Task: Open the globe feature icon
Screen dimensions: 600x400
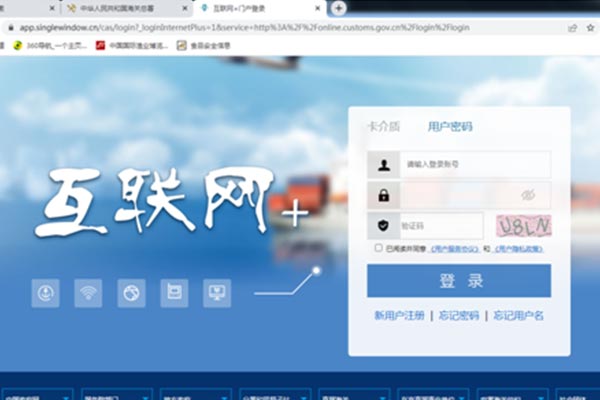Action: (x=131, y=293)
